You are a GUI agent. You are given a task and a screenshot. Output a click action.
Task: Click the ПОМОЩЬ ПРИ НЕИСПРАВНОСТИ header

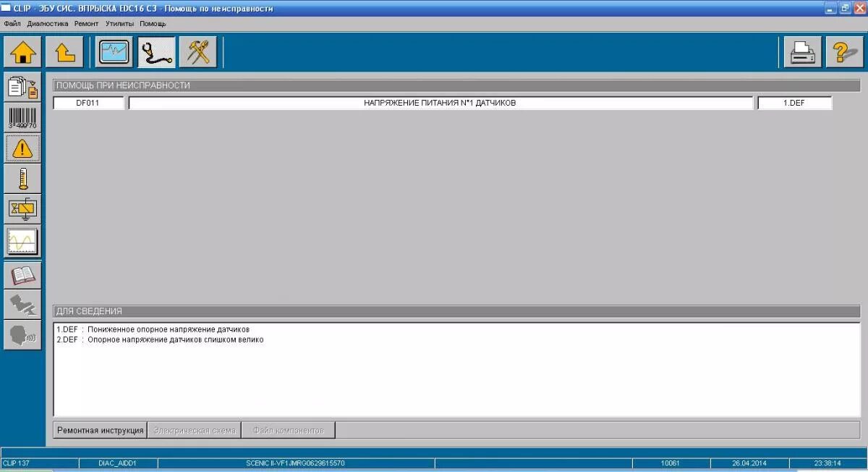click(x=456, y=85)
